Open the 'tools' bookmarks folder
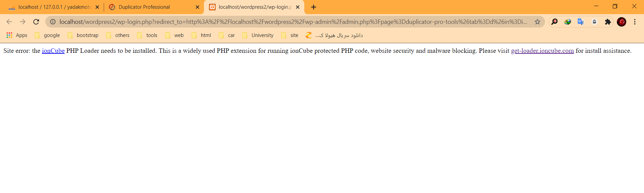Image resolution: width=644 pixels, height=193 pixels. click(147, 35)
